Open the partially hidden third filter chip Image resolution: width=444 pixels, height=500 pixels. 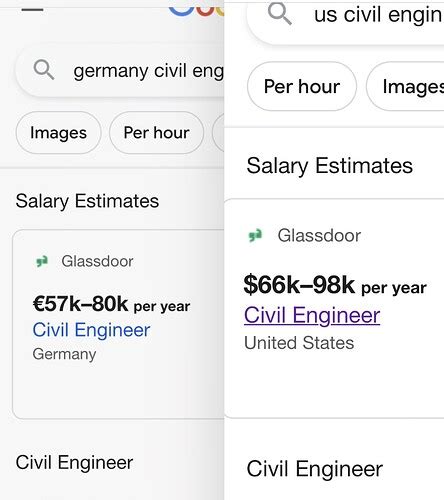click(218, 133)
